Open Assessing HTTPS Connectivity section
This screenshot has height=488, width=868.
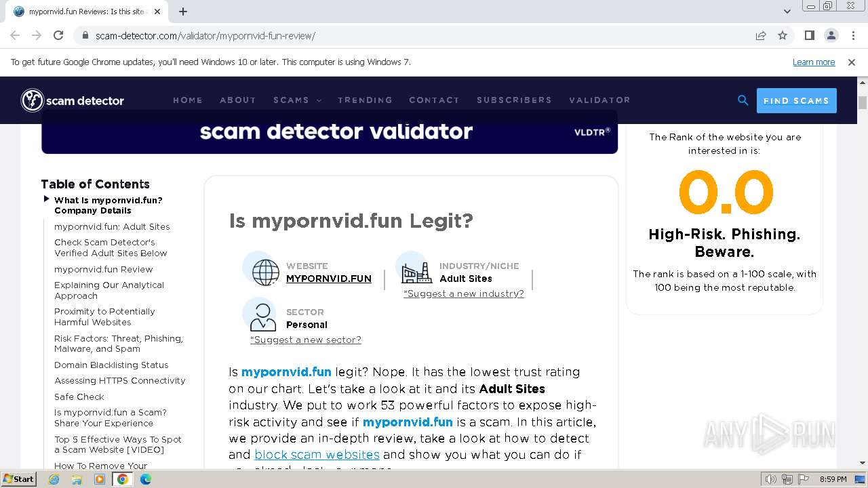pos(120,380)
